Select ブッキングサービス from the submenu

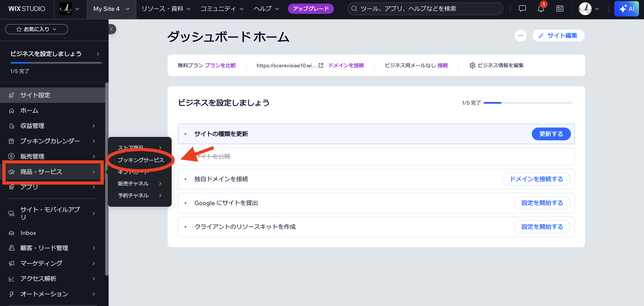click(141, 160)
